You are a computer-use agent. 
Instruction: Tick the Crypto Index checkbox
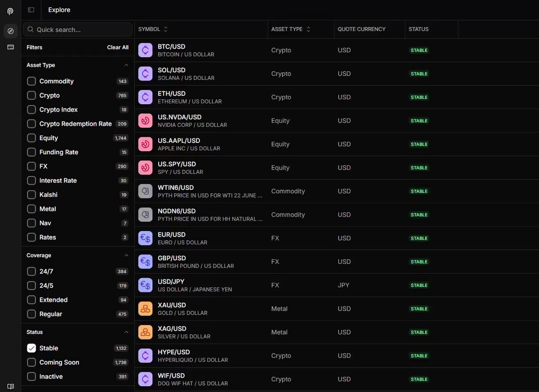(31, 109)
